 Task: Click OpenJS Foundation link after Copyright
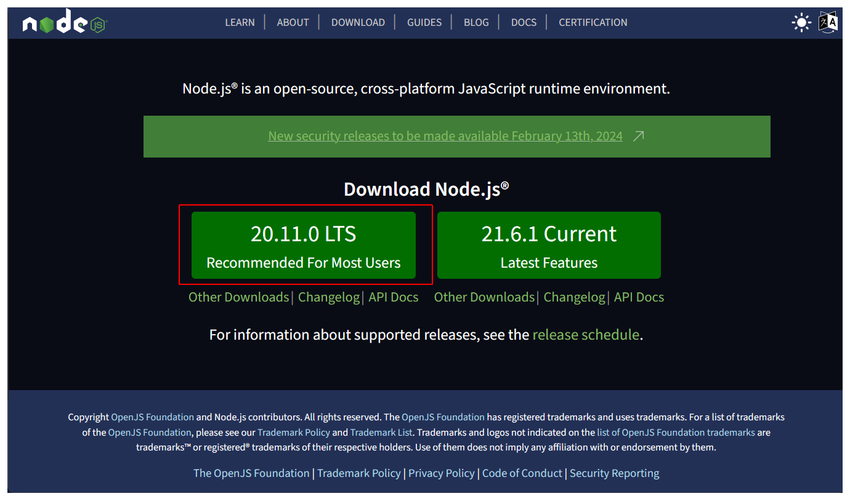tap(153, 417)
